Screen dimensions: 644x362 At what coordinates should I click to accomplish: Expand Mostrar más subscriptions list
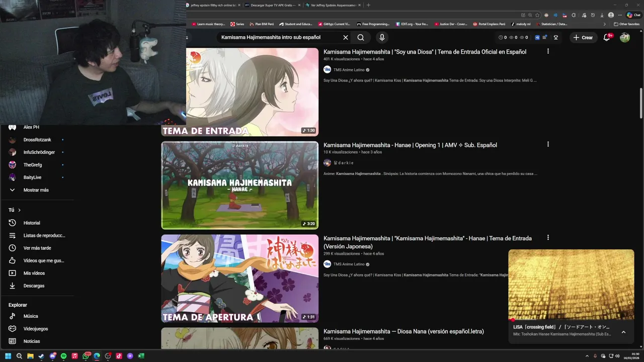37,190
